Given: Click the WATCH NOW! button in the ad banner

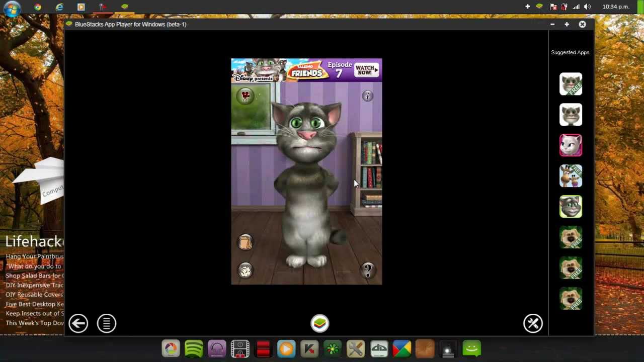Looking at the screenshot, I should point(366,70).
